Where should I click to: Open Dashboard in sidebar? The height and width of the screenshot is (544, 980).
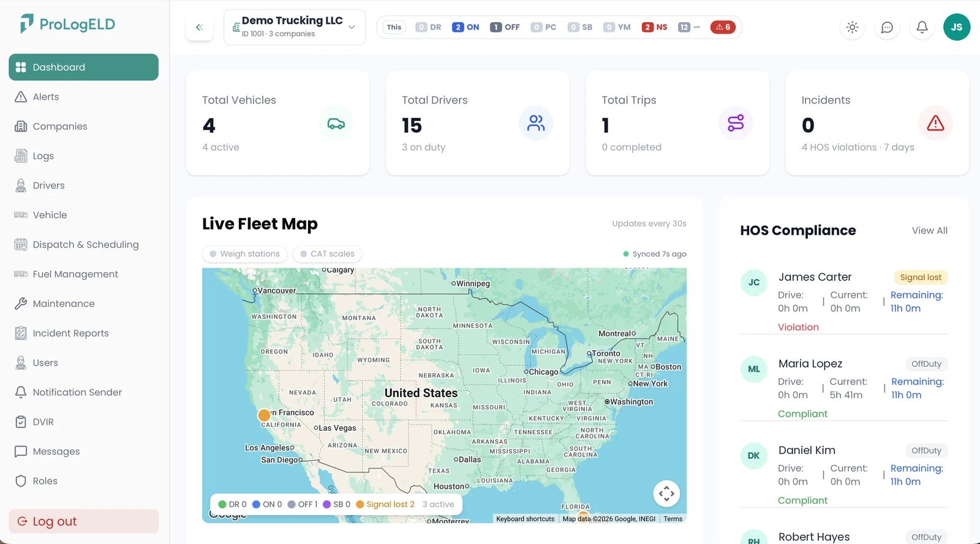[x=83, y=67]
